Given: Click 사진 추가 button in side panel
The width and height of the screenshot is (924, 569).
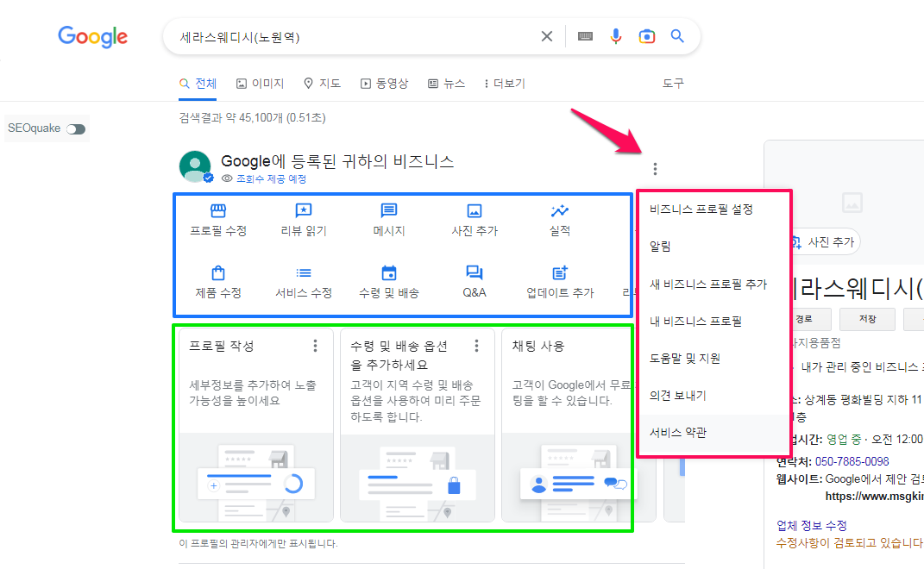Looking at the screenshot, I should tap(825, 241).
